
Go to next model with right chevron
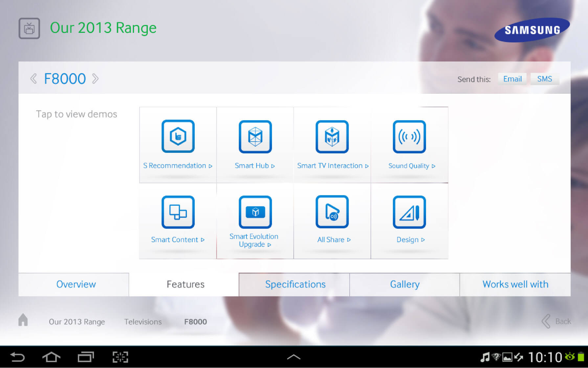click(95, 79)
